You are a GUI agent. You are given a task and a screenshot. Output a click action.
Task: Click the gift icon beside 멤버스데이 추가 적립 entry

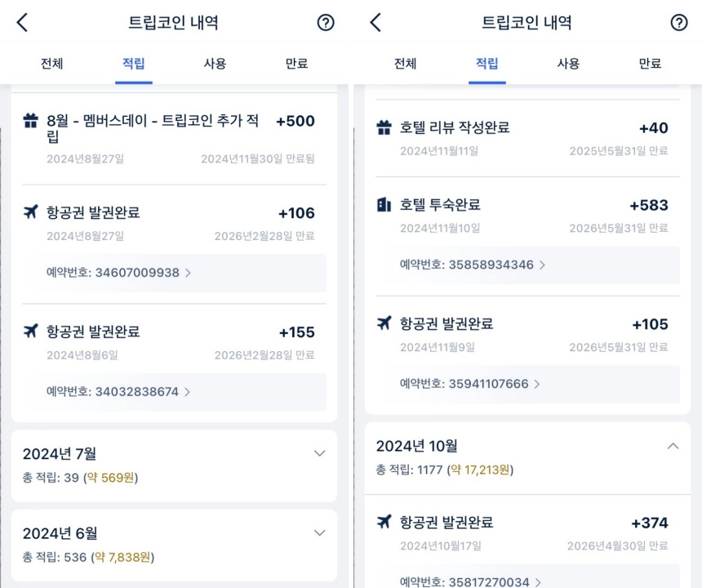[30, 122]
